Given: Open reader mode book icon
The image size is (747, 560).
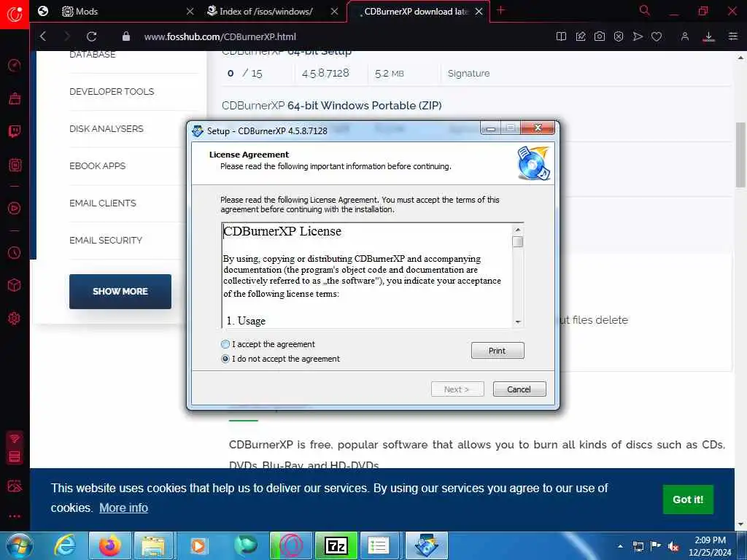Looking at the screenshot, I should pyautogui.click(x=561, y=36).
